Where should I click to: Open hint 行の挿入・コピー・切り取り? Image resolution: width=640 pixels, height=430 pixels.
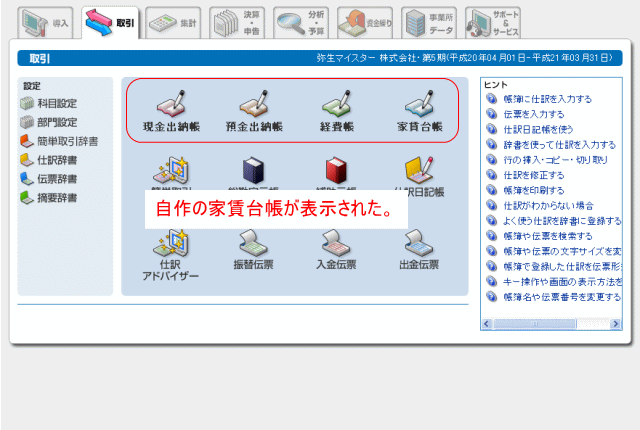click(x=556, y=160)
